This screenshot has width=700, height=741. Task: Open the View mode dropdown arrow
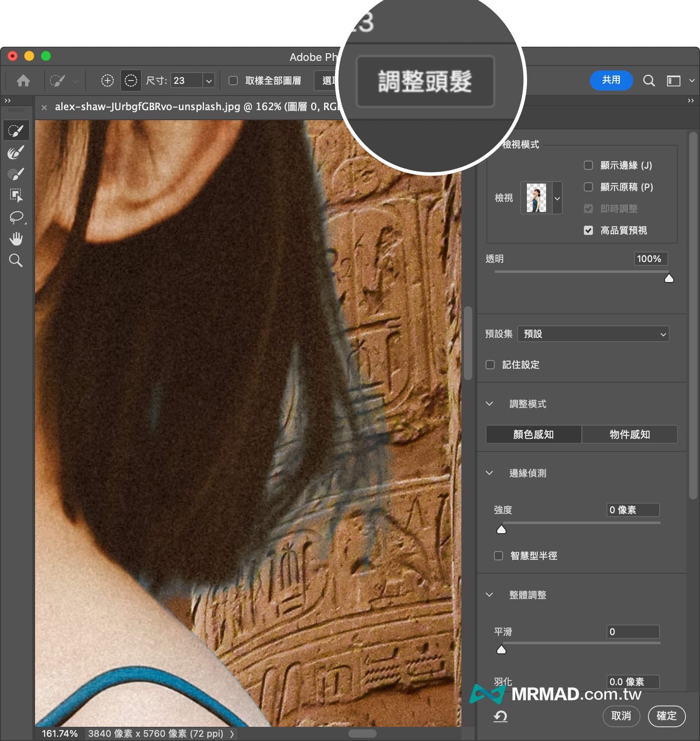tap(557, 198)
